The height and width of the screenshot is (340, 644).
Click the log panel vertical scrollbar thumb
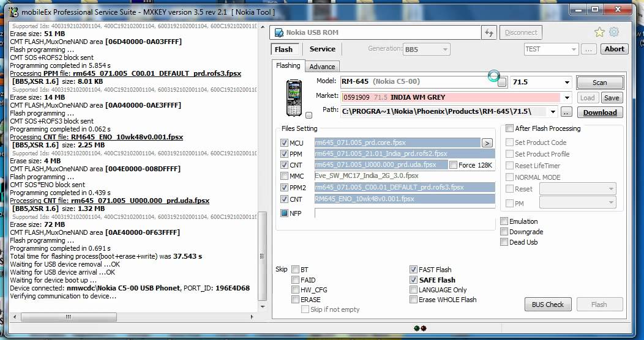263,256
